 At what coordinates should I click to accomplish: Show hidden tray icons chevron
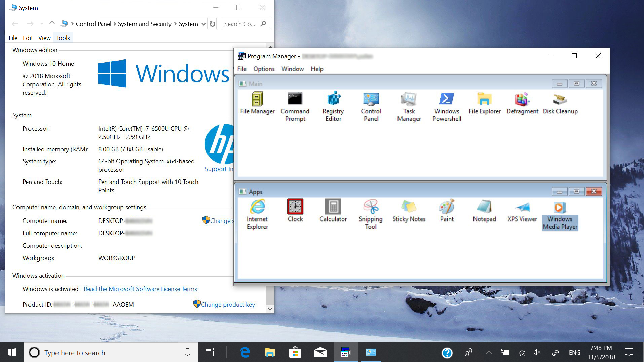coord(489,352)
